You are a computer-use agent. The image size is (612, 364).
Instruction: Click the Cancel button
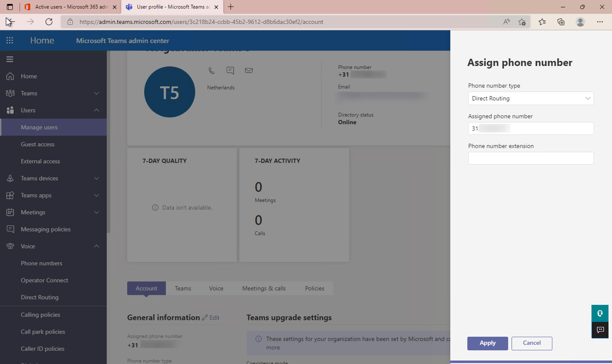coord(532,343)
